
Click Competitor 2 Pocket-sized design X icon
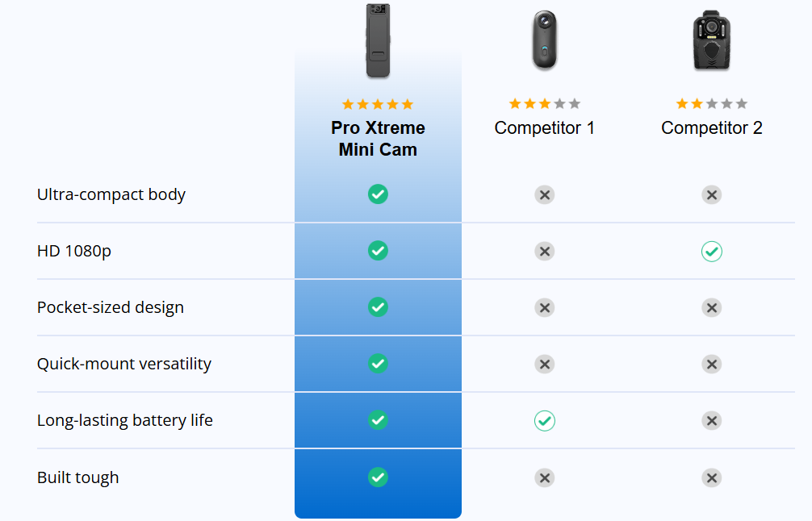tap(711, 308)
